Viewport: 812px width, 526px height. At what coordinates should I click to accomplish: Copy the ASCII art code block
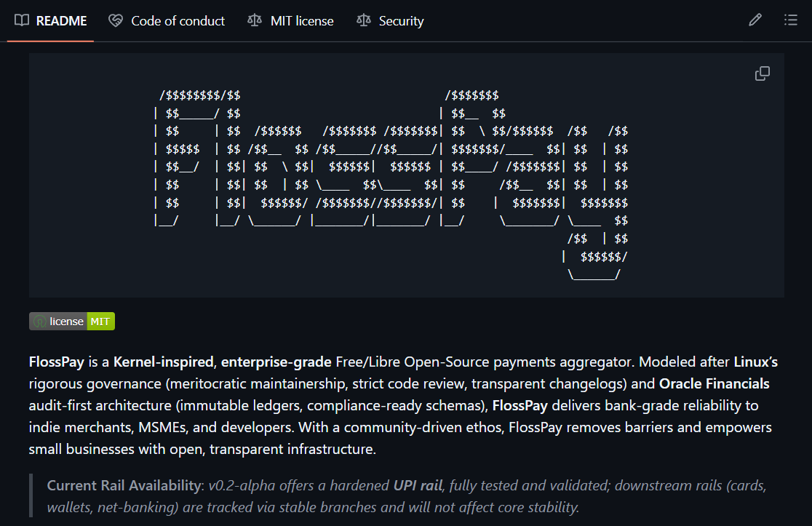[763, 73]
